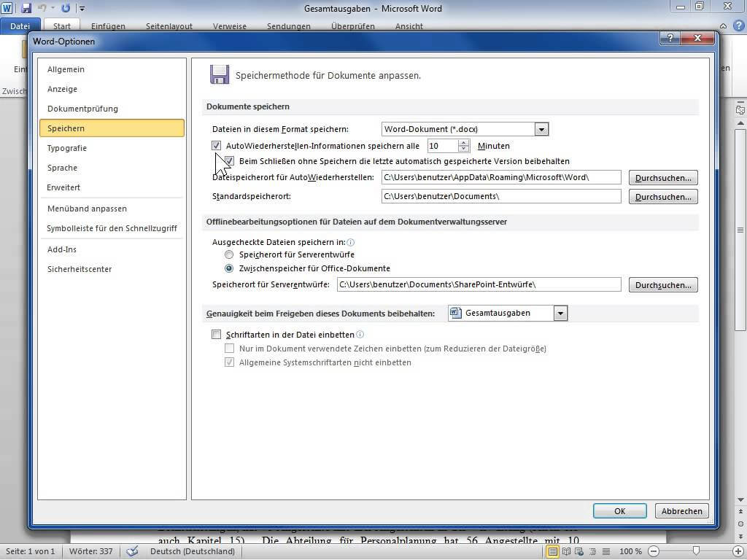Click info icon next to Ausgecheckte Dateien speichern in

pos(351,242)
